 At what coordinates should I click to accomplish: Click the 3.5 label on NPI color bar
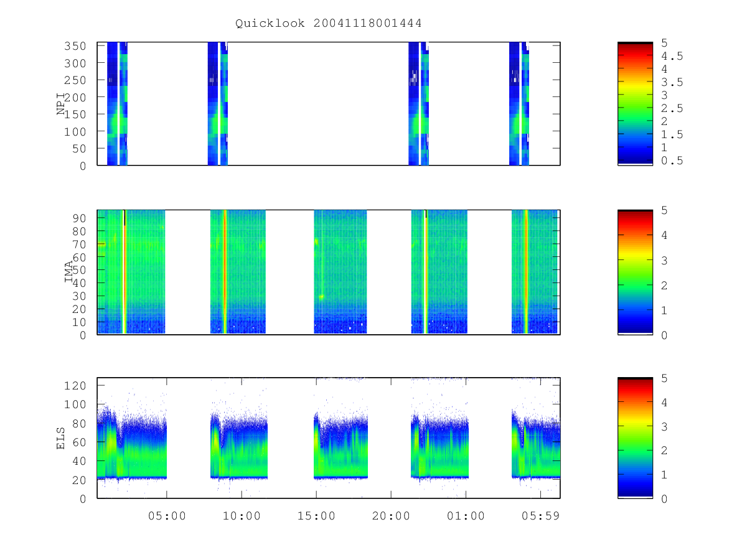pyautogui.click(x=672, y=82)
